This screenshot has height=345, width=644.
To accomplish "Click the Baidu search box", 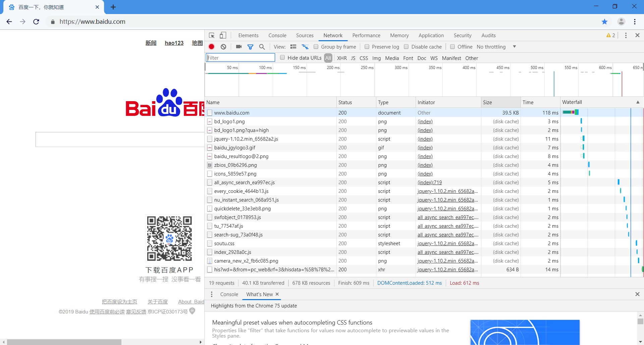I will pos(120,139).
